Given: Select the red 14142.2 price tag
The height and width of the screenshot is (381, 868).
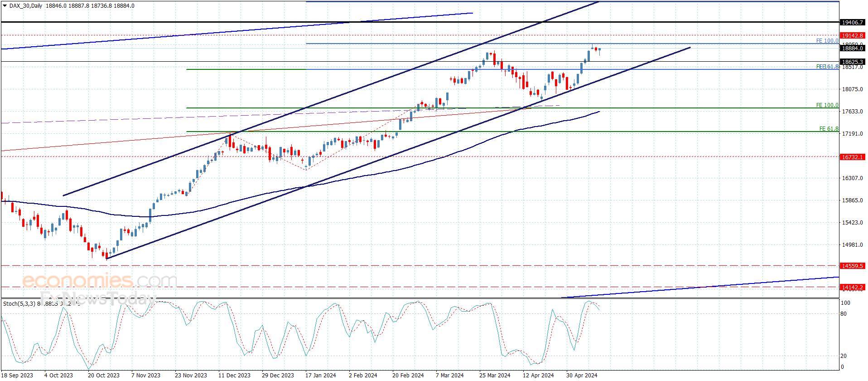Looking at the screenshot, I should click(852, 287).
